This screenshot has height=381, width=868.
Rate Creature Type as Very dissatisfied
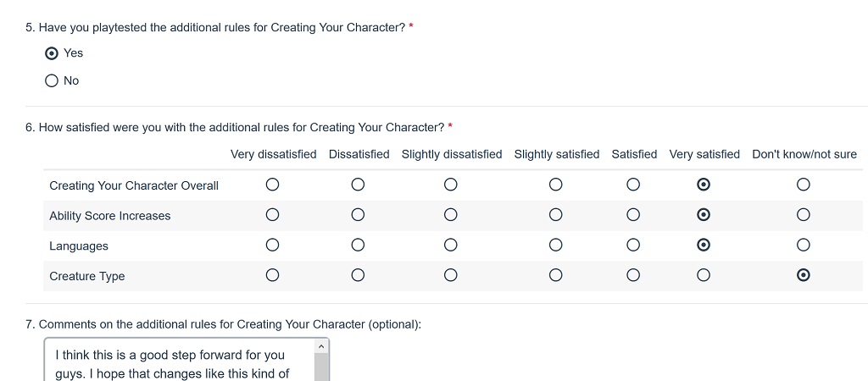272,275
